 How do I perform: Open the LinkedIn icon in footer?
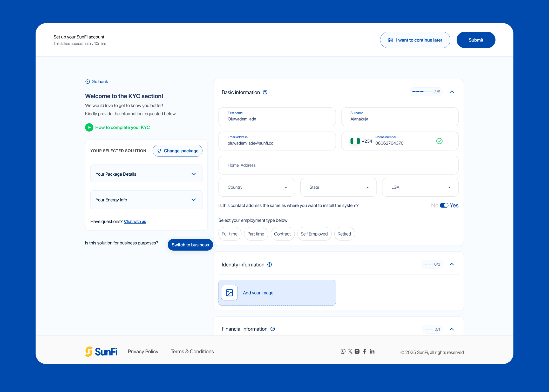click(372, 351)
